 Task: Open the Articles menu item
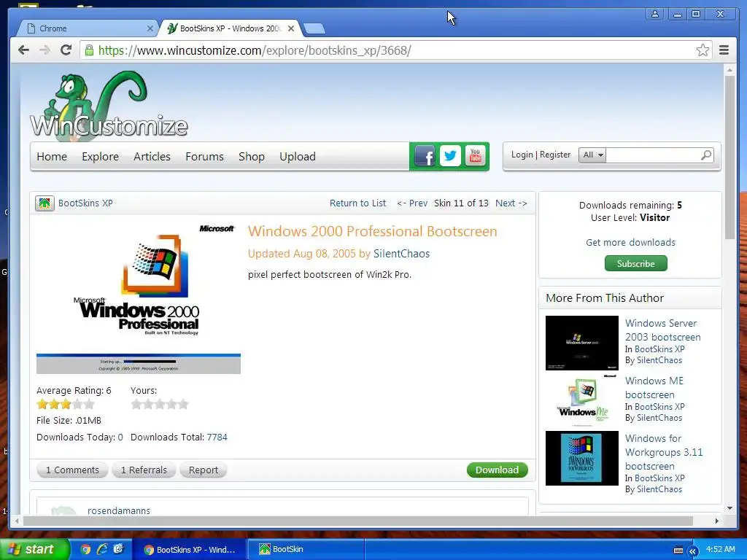152,156
